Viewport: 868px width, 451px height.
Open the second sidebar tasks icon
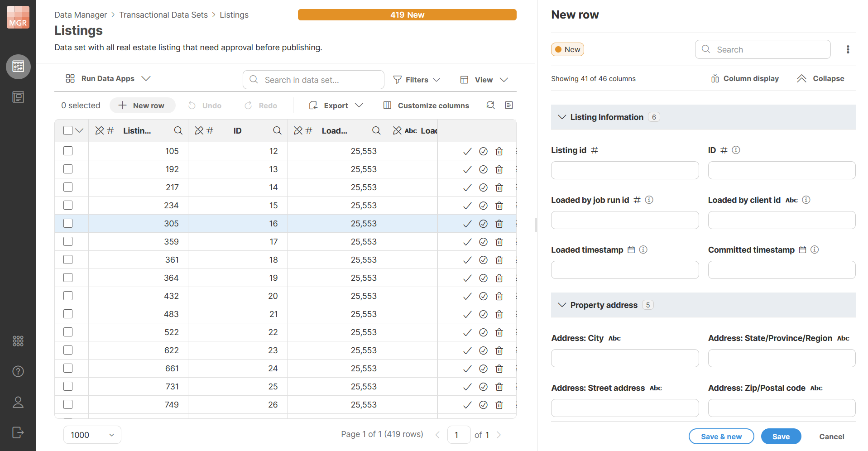pos(18,97)
